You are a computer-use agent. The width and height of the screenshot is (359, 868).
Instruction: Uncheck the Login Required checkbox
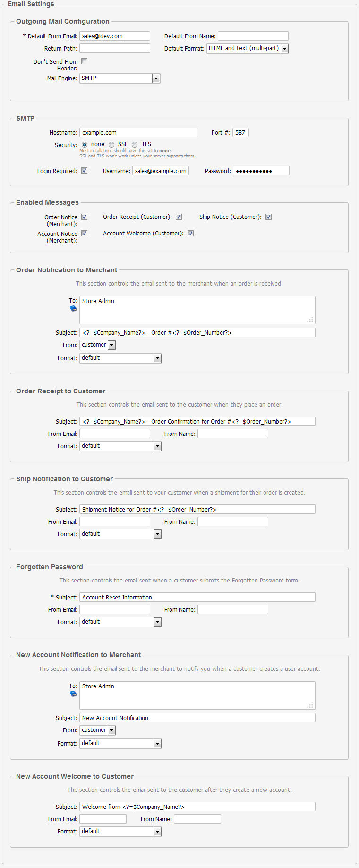[x=85, y=171]
